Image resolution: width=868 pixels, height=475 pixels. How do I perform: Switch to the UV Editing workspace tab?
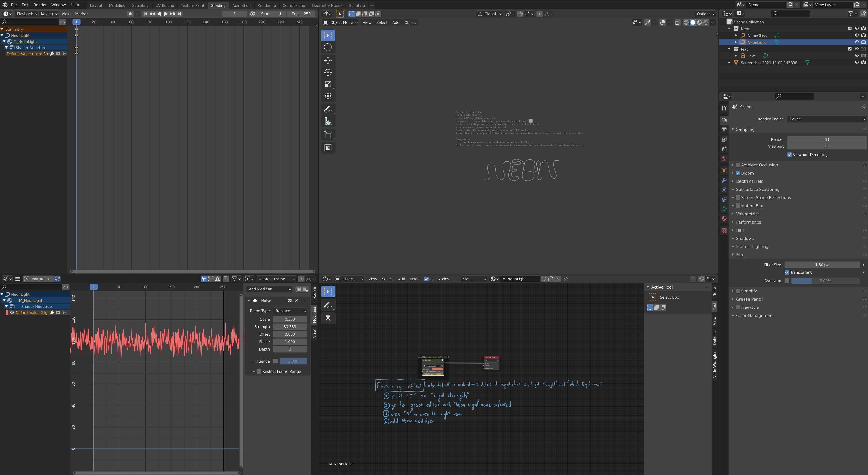click(x=165, y=5)
